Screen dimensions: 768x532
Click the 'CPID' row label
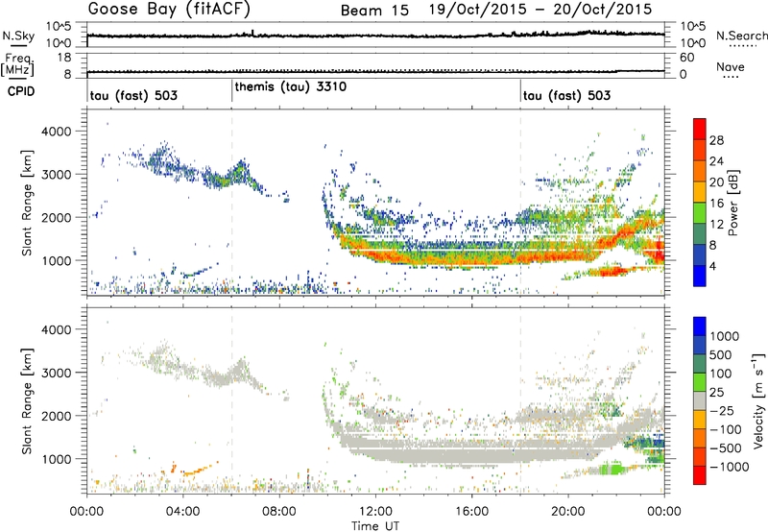21,91
